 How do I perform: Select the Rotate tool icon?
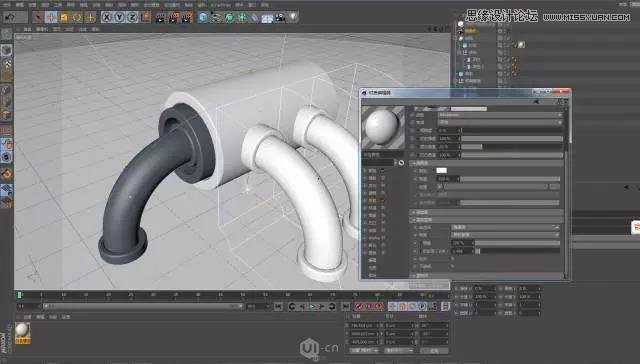click(77, 17)
